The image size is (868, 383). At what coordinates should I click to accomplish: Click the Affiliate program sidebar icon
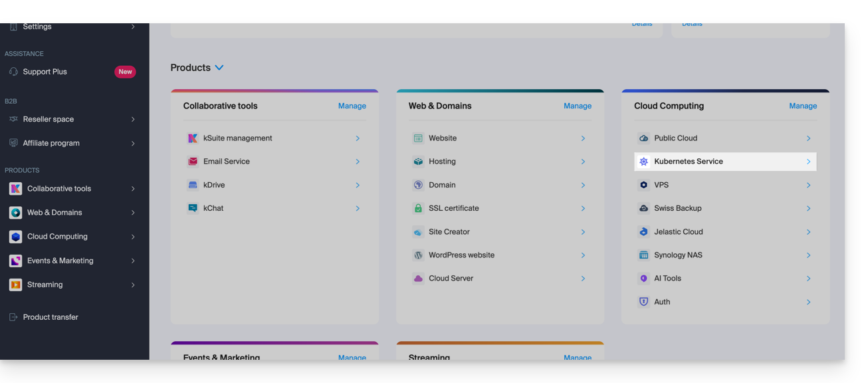[13, 143]
